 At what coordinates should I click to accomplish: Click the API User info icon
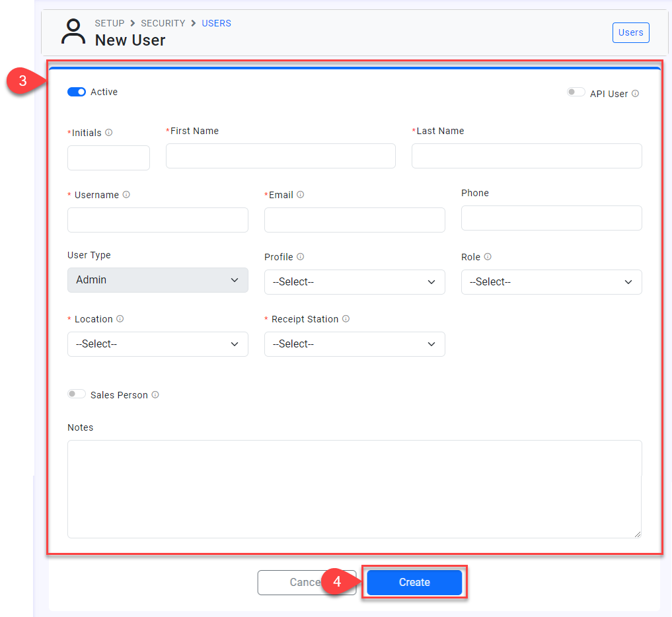pyautogui.click(x=636, y=93)
